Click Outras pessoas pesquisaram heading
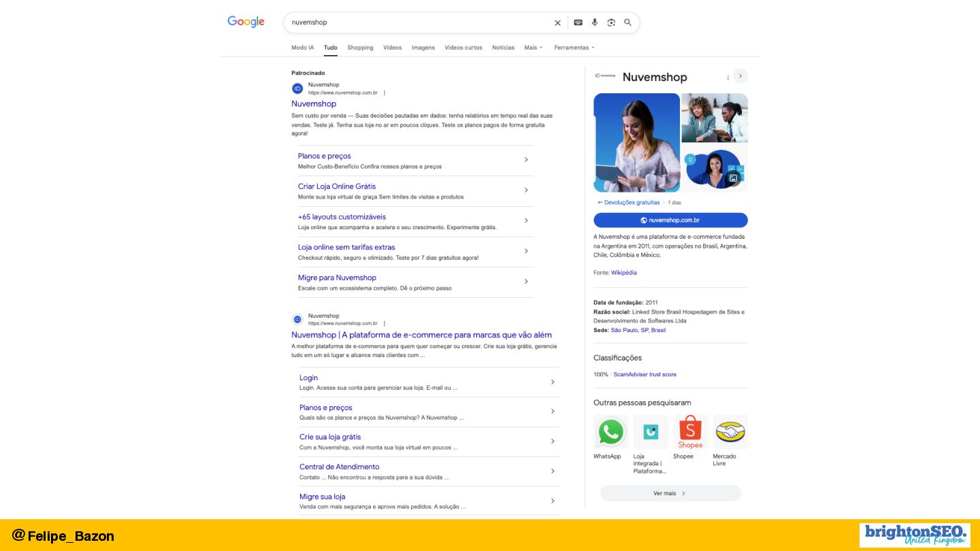Viewport: 980px width, 551px height. [x=642, y=403]
